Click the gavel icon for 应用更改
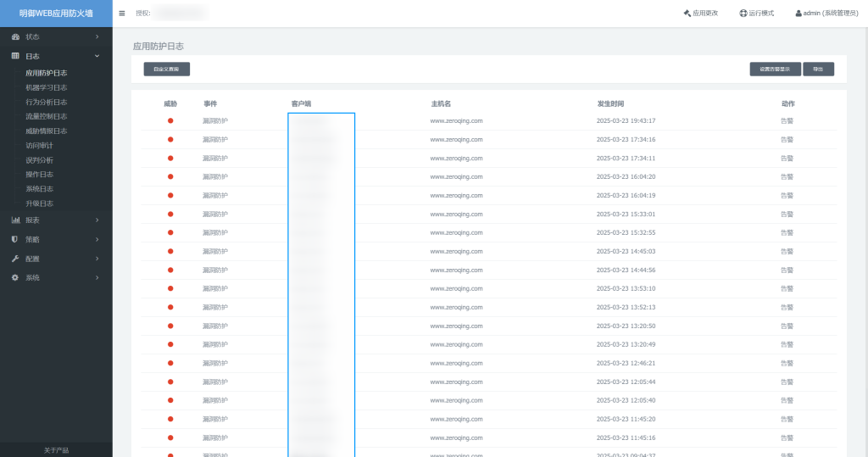Viewport: 868px width, 457px height. pyautogui.click(x=687, y=14)
